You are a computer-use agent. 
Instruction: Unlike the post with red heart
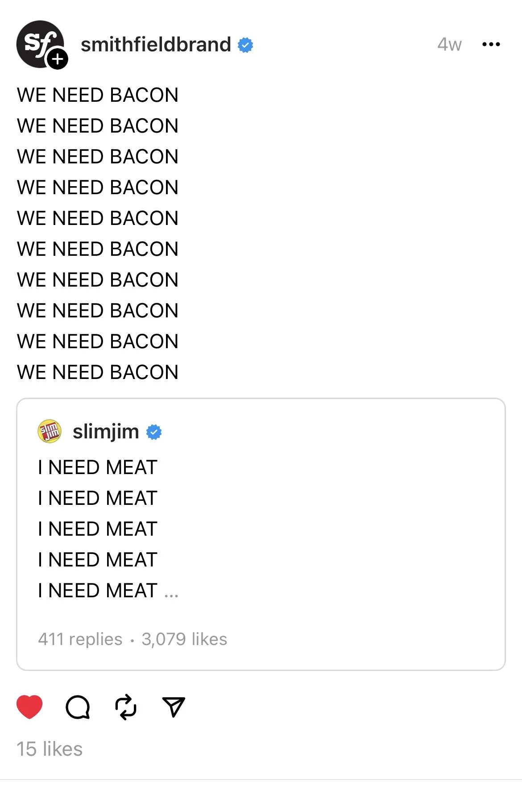point(29,707)
